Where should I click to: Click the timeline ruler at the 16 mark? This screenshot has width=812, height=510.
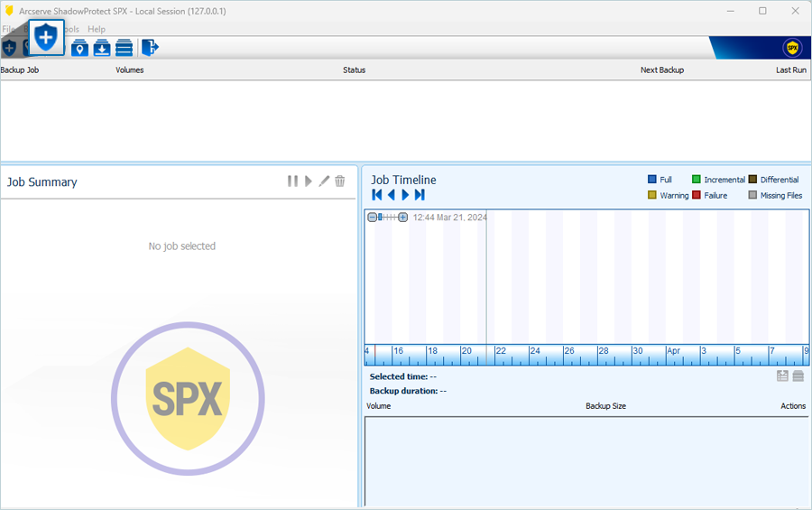398,351
